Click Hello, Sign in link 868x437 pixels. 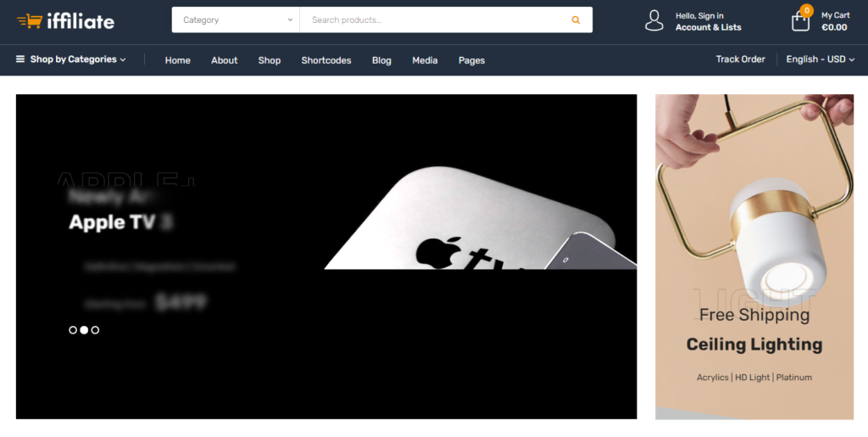pyautogui.click(x=699, y=15)
